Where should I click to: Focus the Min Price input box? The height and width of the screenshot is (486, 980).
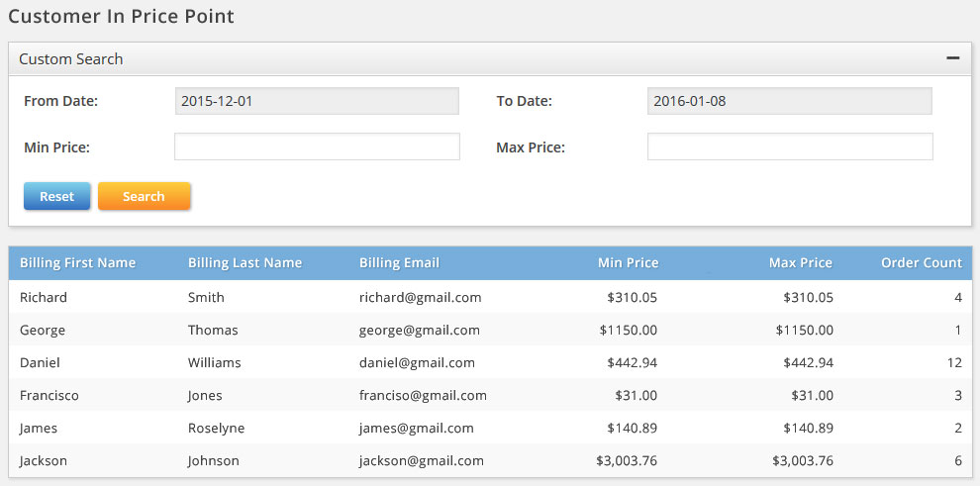317,147
